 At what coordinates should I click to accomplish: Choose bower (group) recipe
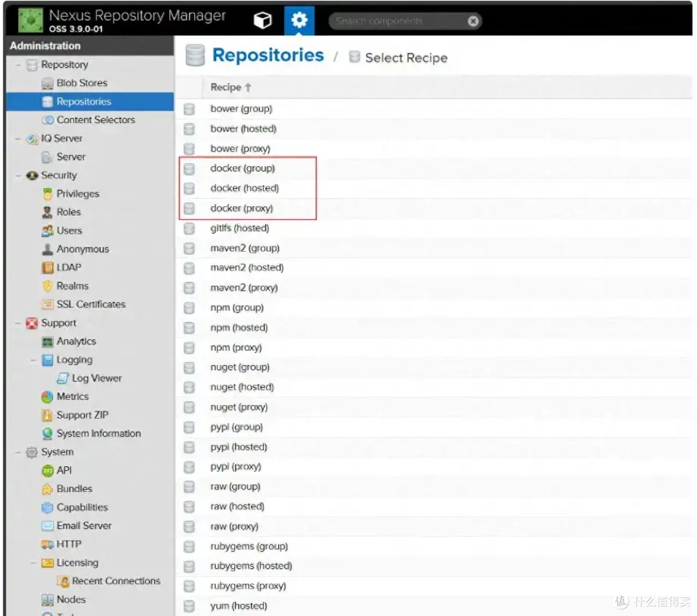[434, 109]
